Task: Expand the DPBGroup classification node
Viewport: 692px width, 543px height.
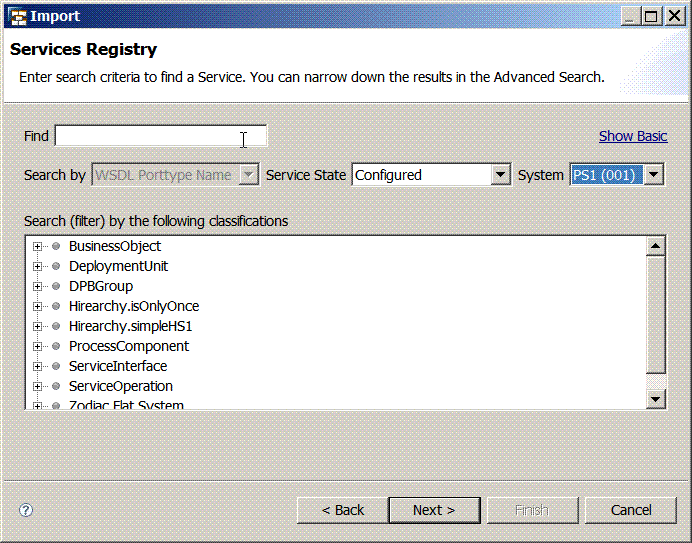Action: pyautogui.click(x=38, y=286)
